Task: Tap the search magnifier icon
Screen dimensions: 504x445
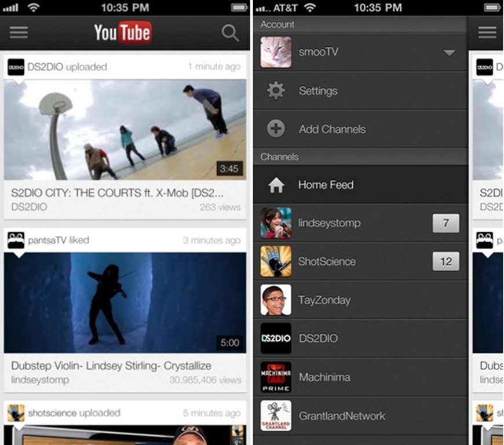Action: pyautogui.click(x=230, y=33)
